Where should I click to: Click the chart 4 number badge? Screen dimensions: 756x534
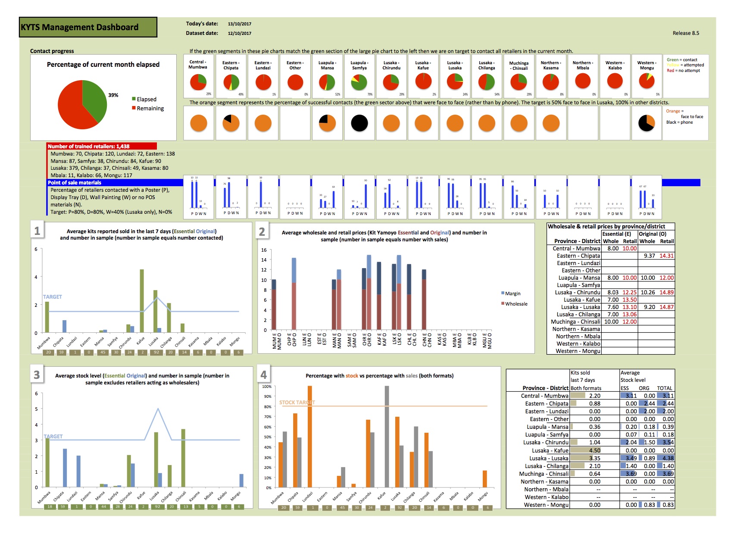[264, 375]
